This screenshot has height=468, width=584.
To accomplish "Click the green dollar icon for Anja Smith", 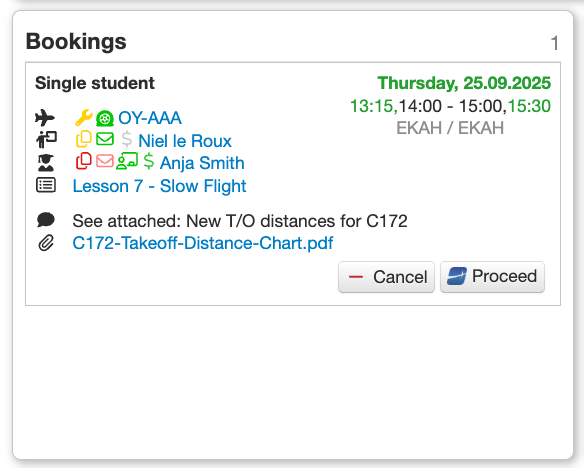I will point(149,161).
